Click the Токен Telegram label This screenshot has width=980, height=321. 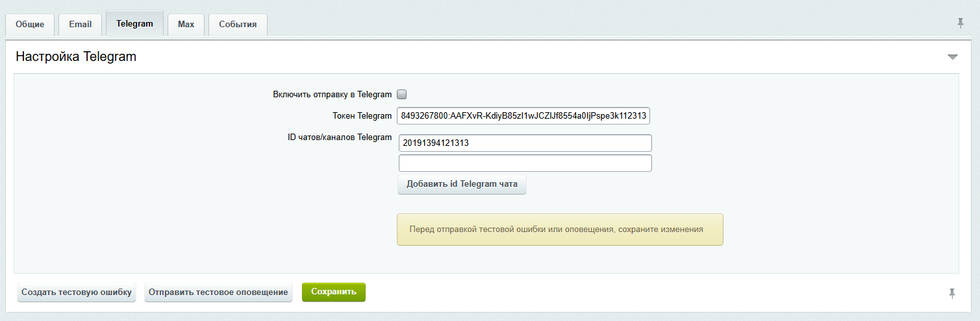pos(362,116)
